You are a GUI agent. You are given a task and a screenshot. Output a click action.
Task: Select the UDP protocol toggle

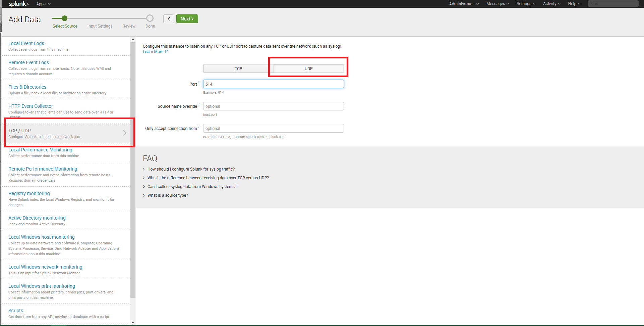click(x=308, y=68)
